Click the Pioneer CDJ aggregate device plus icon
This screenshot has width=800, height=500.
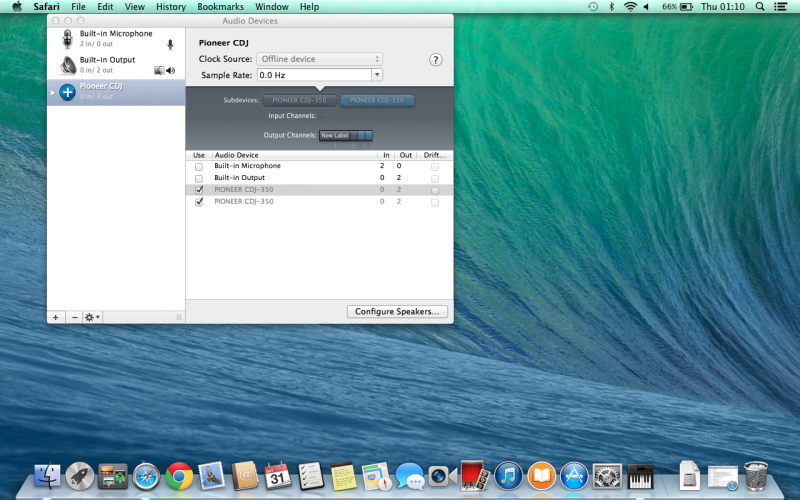pyautogui.click(x=68, y=92)
